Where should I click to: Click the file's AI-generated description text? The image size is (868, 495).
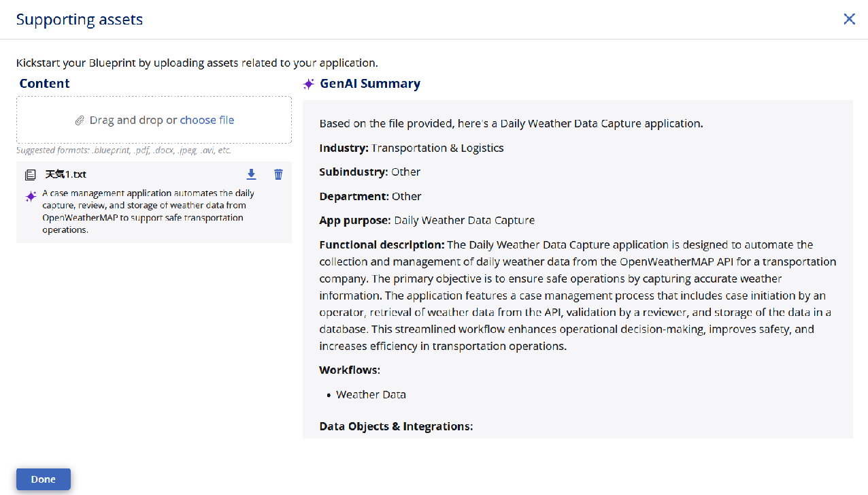pos(148,211)
